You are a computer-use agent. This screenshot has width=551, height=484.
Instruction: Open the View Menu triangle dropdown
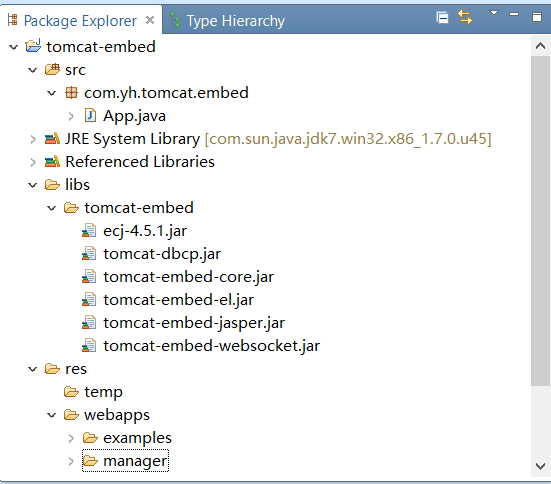point(494,13)
